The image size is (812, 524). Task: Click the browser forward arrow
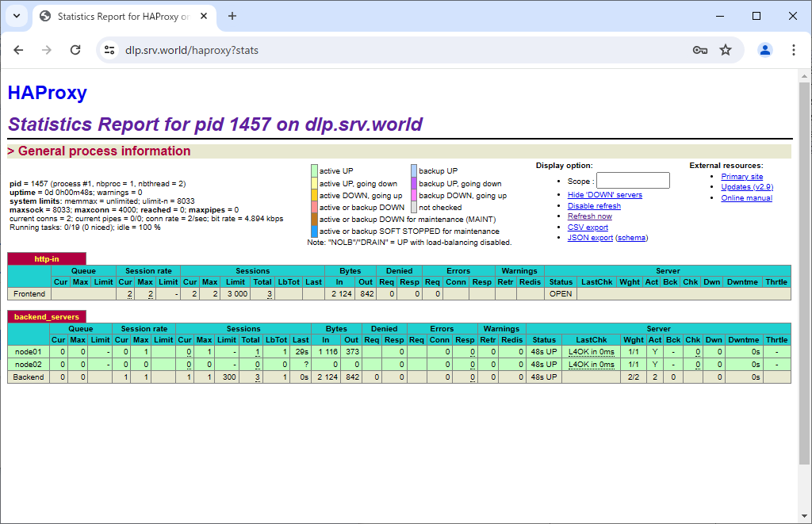[47, 50]
